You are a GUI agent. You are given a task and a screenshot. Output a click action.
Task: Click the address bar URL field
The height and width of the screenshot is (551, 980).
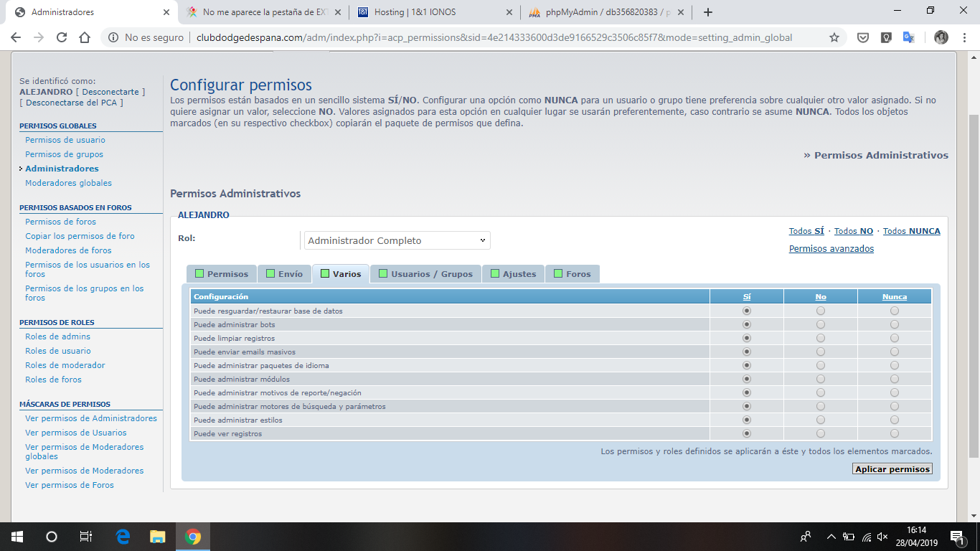click(x=494, y=37)
